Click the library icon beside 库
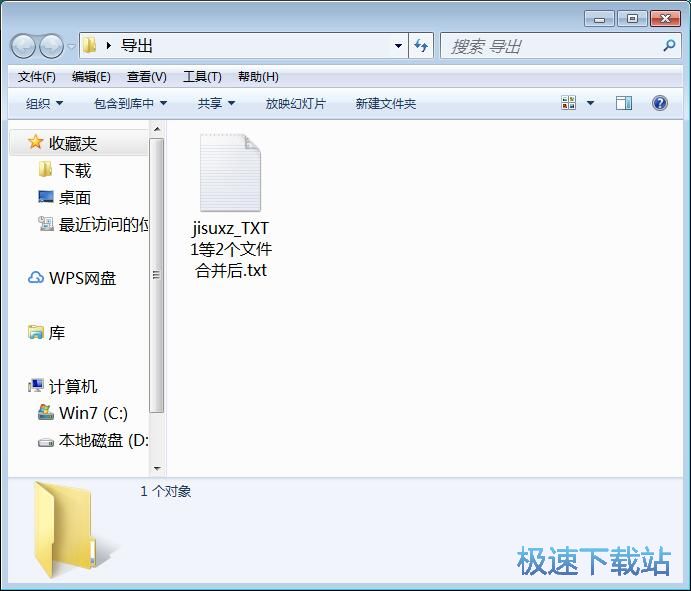This screenshot has height=591, width=691. pyautogui.click(x=36, y=332)
